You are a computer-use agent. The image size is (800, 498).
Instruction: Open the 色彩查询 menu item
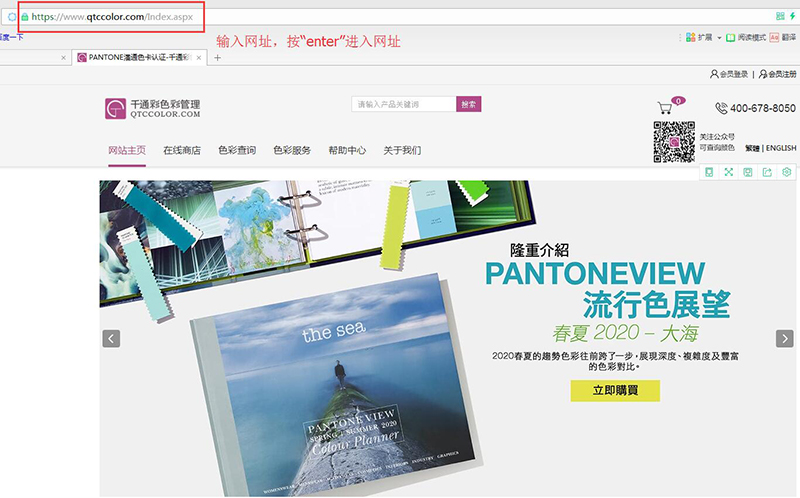coord(237,150)
